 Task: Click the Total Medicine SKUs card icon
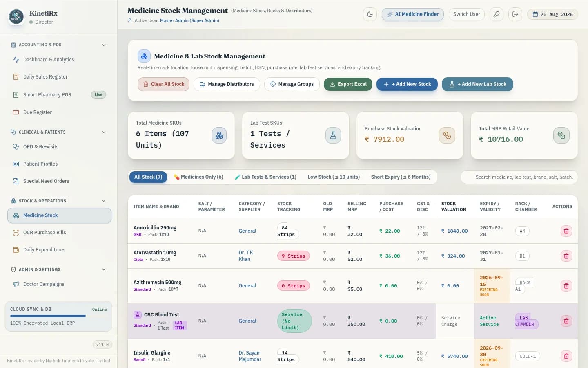pyautogui.click(x=219, y=135)
